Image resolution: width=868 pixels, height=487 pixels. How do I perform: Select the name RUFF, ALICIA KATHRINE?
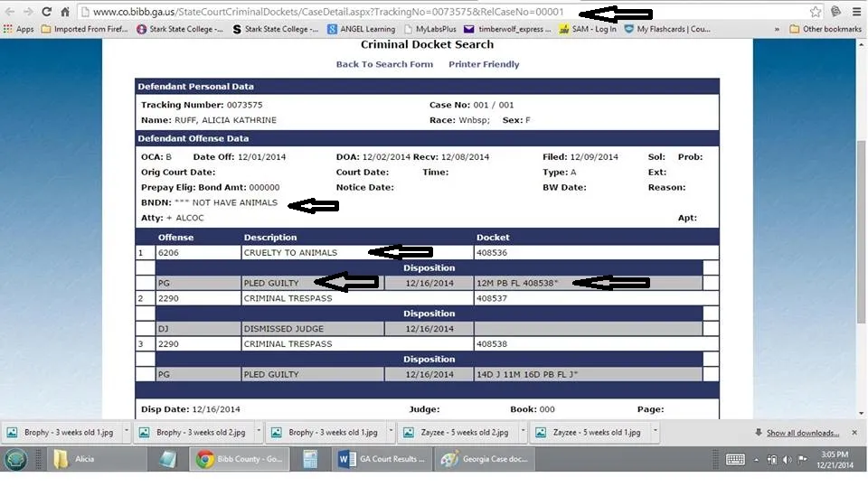225,120
